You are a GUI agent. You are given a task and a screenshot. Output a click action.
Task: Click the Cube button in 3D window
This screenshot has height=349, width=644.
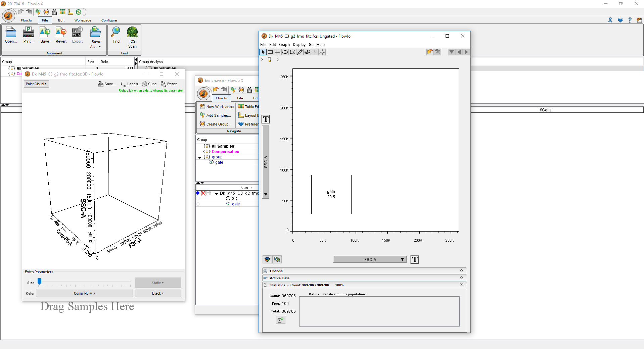[149, 84]
